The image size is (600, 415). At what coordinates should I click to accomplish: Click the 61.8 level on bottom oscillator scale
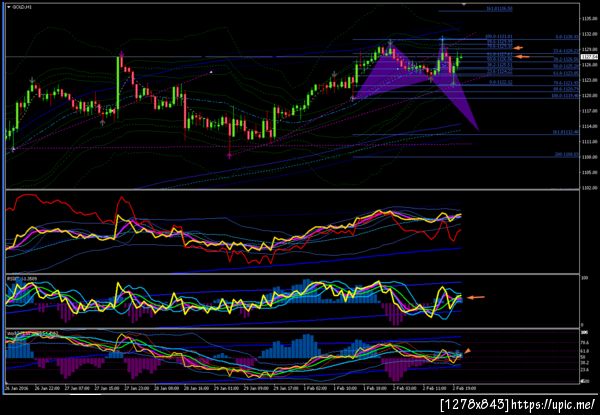tap(584, 350)
